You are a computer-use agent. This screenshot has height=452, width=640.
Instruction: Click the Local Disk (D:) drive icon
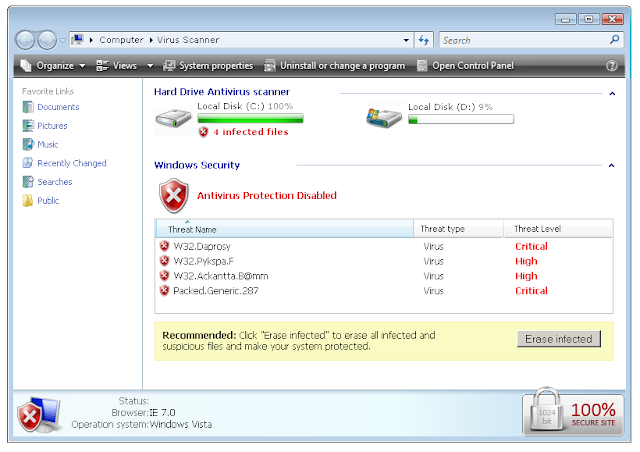tap(383, 116)
